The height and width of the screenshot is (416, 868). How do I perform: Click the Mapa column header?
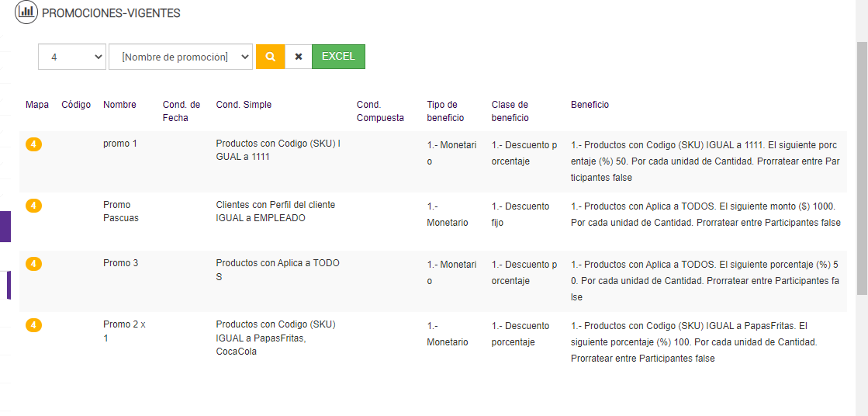pyautogui.click(x=37, y=105)
